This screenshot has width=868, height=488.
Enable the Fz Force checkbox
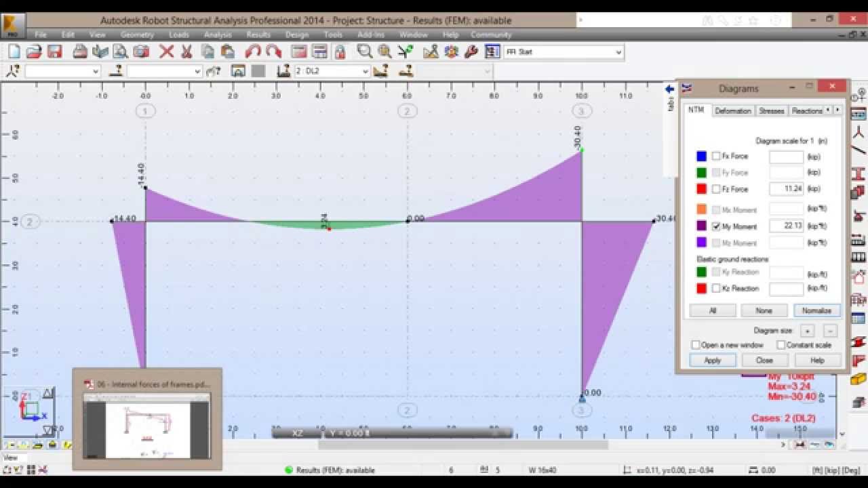tap(716, 189)
